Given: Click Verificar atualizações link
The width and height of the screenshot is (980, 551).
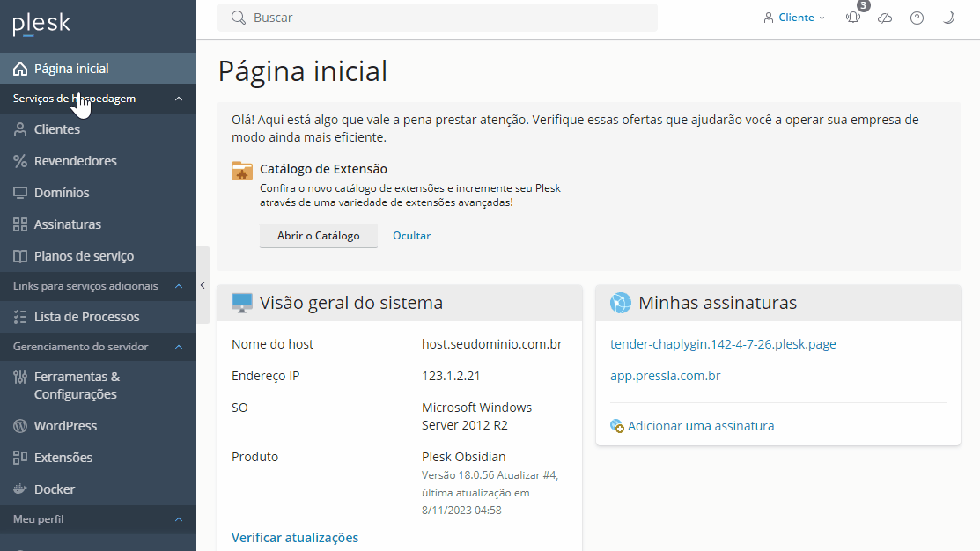Looking at the screenshot, I should [x=295, y=538].
